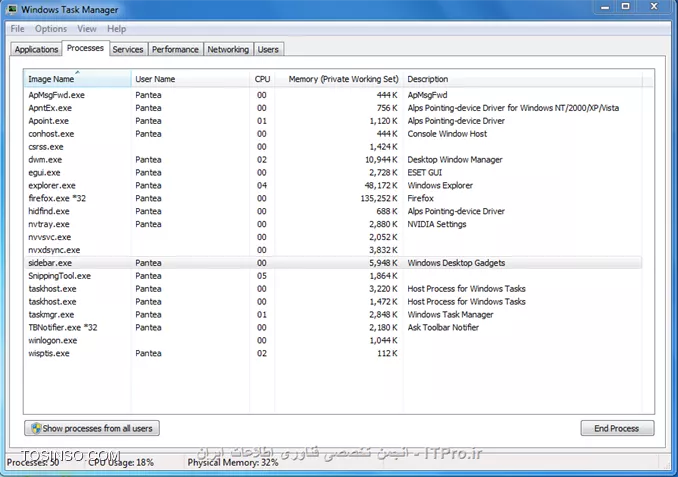The width and height of the screenshot is (678, 477).
Task: Click the NVIDIA Settings description
Action: (x=437, y=224)
